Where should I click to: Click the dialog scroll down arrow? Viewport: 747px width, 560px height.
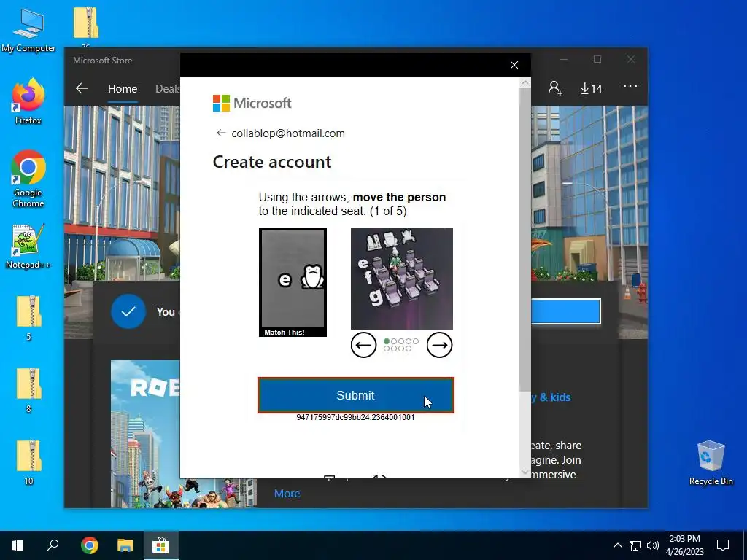click(x=525, y=472)
